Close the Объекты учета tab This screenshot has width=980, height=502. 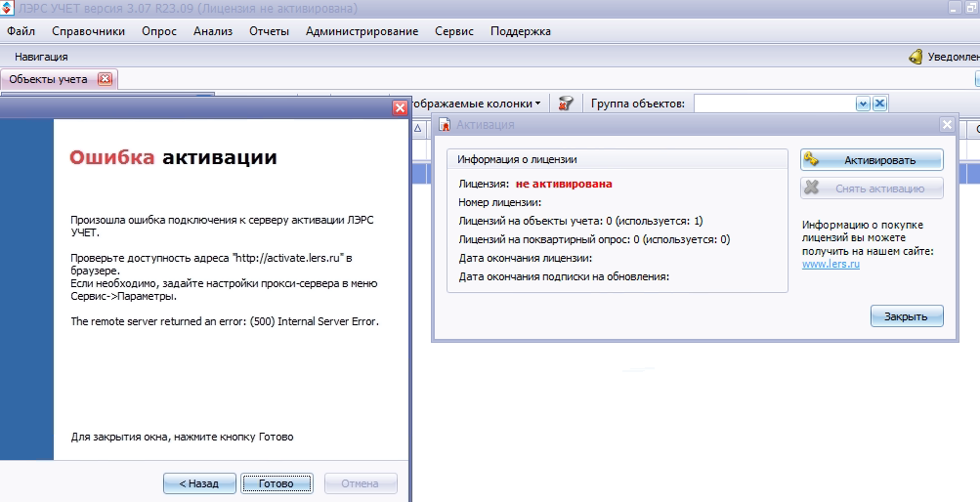tap(105, 79)
